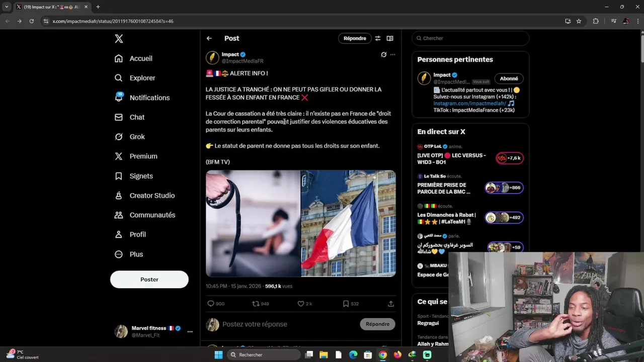644x362 pixels.
Task: Open Firefox from the taskbar
Action: [397, 354]
